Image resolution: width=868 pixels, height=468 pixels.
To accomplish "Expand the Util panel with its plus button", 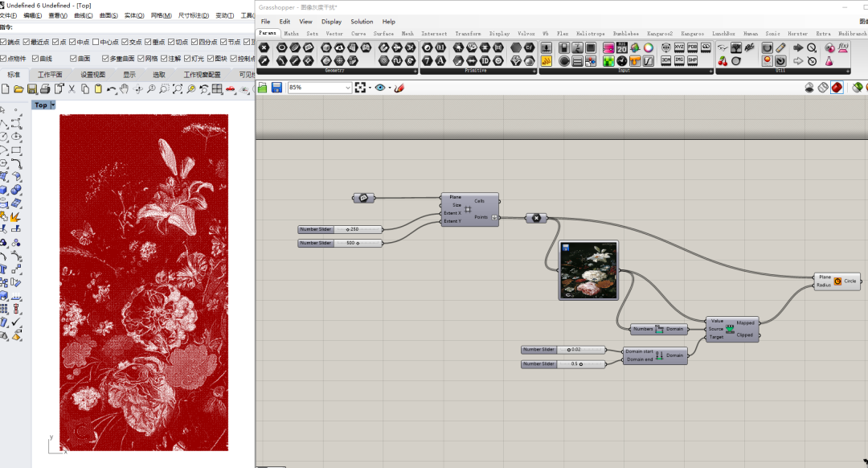I will pos(848,72).
